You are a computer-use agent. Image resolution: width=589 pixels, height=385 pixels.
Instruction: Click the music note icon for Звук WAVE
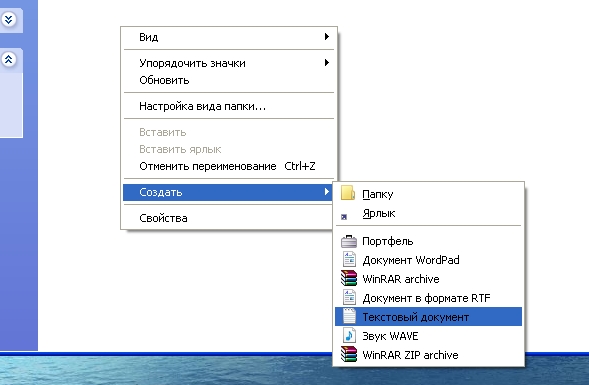click(349, 335)
